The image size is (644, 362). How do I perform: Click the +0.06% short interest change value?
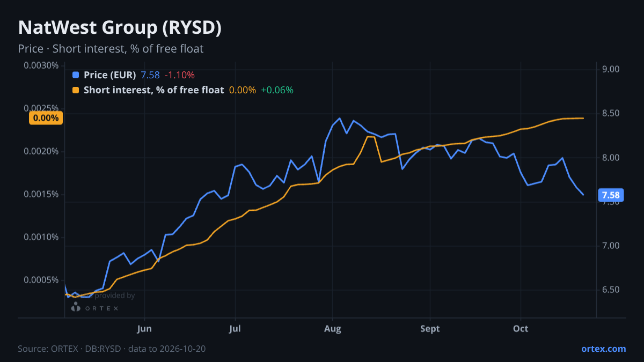tap(277, 90)
